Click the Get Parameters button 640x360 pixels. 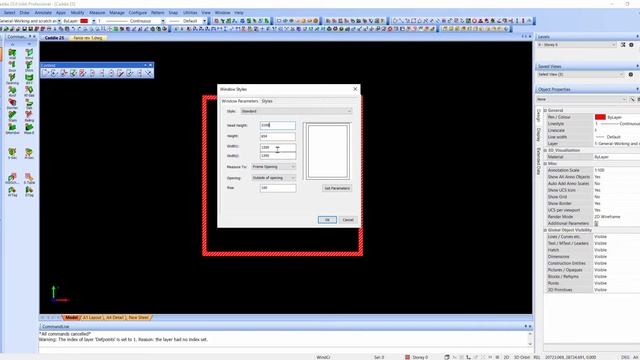click(x=337, y=188)
